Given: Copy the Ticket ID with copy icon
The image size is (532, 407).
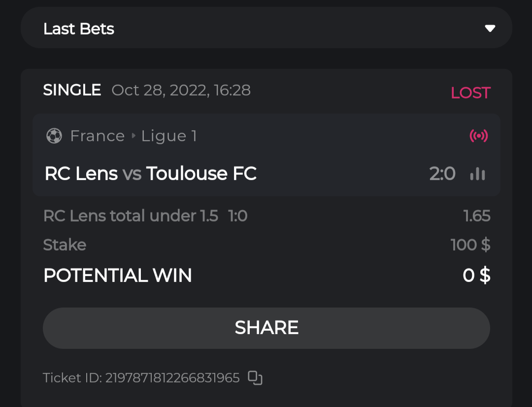Looking at the screenshot, I should point(255,377).
